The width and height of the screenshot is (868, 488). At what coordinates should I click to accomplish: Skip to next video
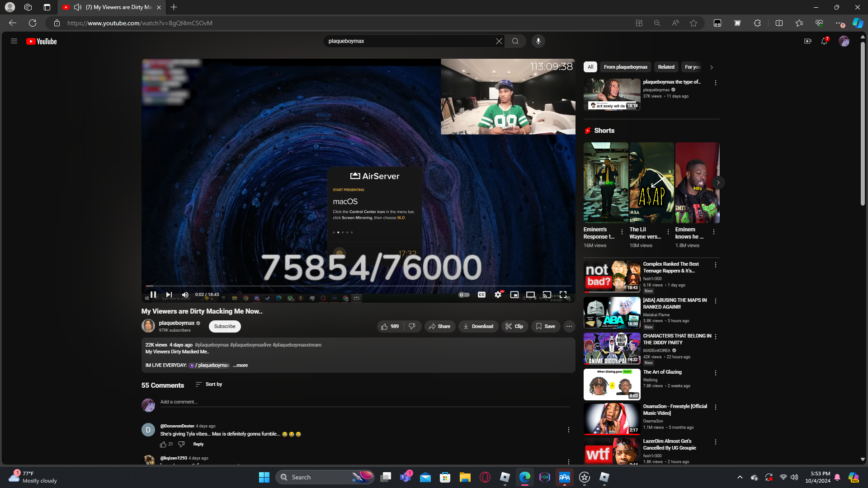pos(169,295)
